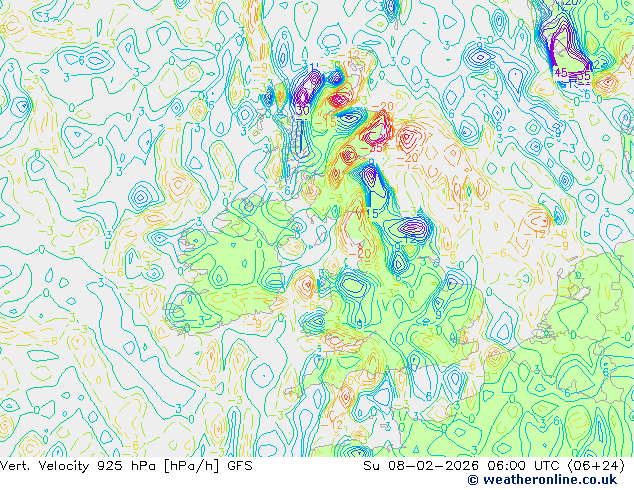
Task: Click the red '-35' contour label
Action: [373, 148]
